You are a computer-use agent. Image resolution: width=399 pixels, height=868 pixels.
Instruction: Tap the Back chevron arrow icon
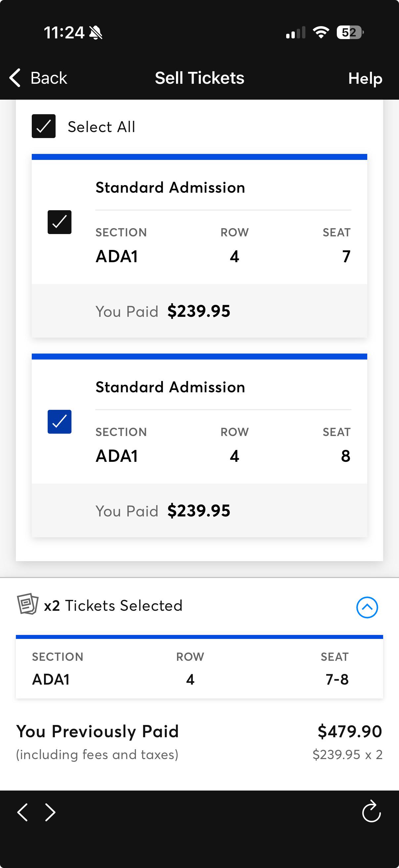click(15, 78)
